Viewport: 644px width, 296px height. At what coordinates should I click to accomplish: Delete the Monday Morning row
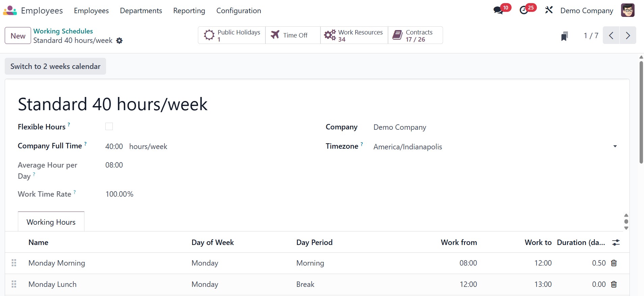(x=614, y=263)
